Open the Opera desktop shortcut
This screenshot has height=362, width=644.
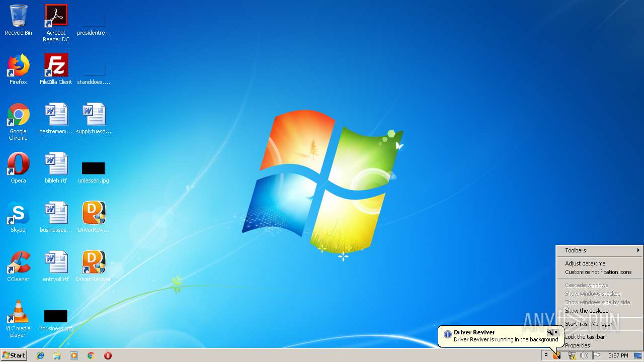coord(18,168)
